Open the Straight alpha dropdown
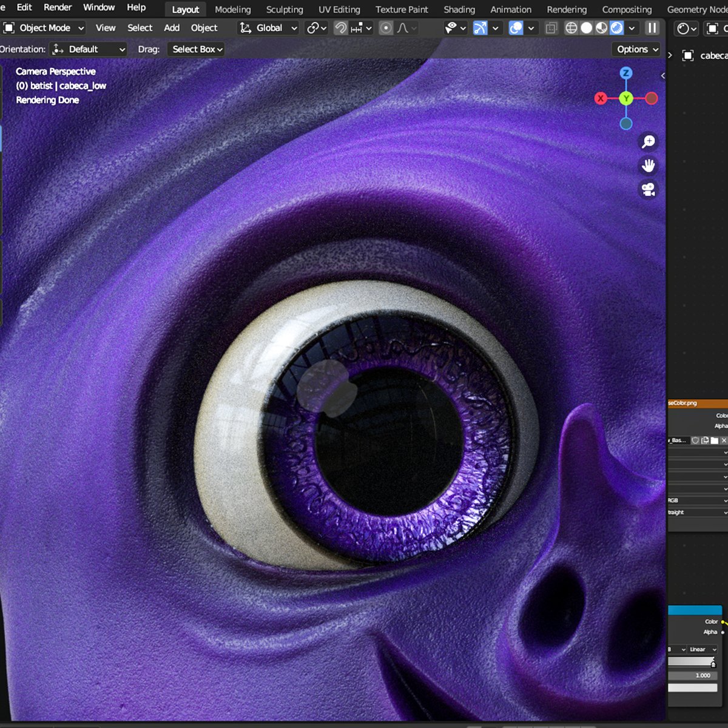This screenshot has width=728, height=728. 698,513
